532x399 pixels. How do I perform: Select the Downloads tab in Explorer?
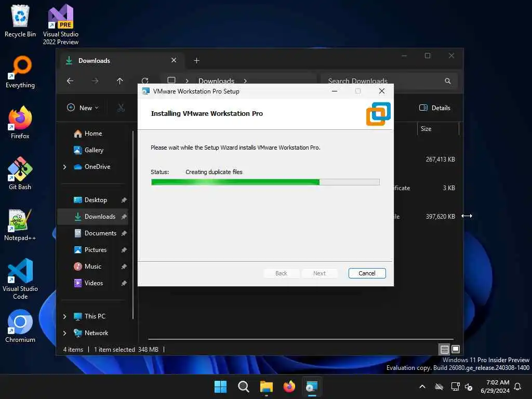(x=123, y=60)
